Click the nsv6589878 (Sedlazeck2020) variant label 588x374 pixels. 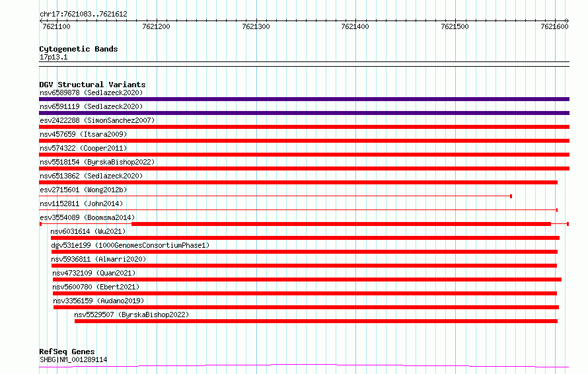[x=91, y=93]
